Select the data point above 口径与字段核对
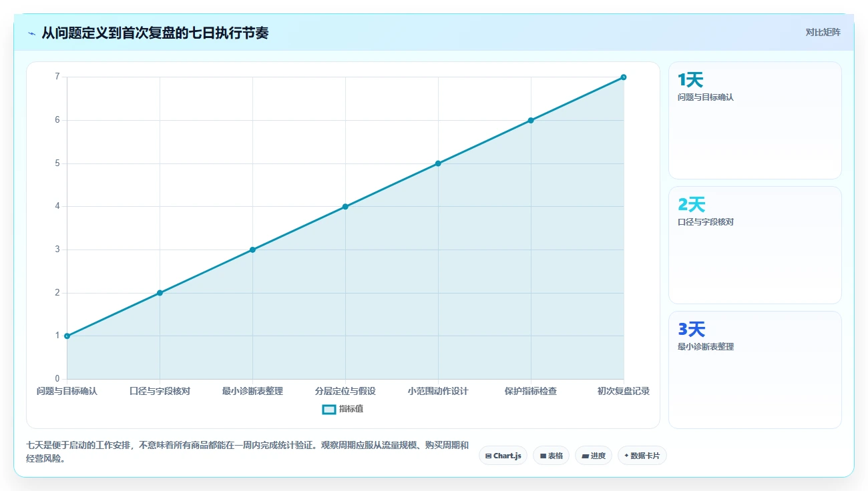Screen dimensions: 868x491 pos(160,293)
